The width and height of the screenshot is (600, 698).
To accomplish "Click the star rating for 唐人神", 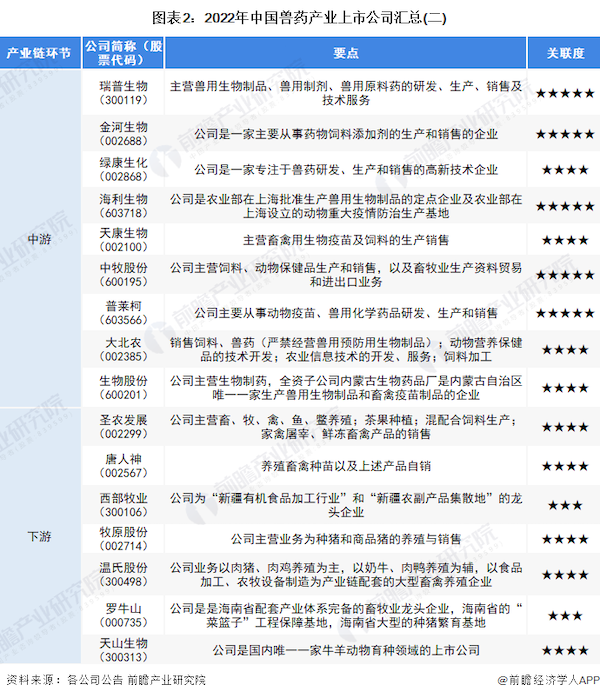I will coord(565,467).
